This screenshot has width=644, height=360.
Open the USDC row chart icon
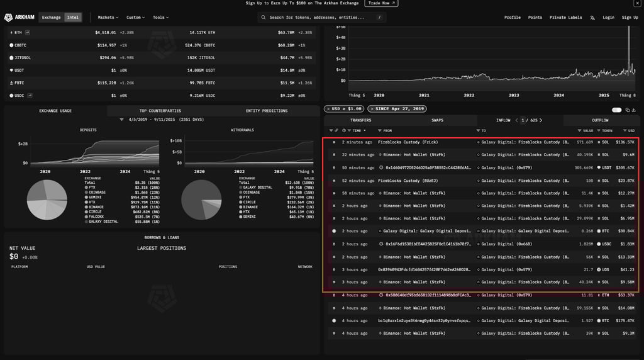[x=30, y=95]
